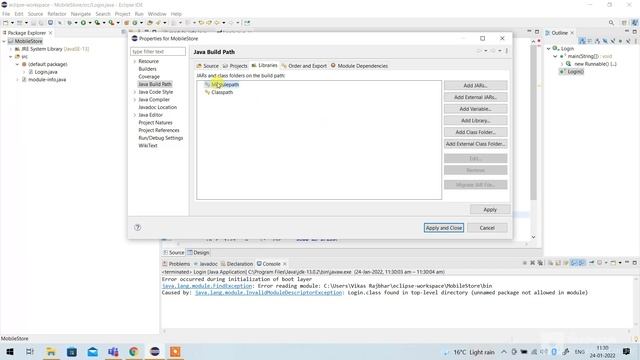640x360 pixels.
Task: Open the perspective switcher icon
Action: [624, 23]
